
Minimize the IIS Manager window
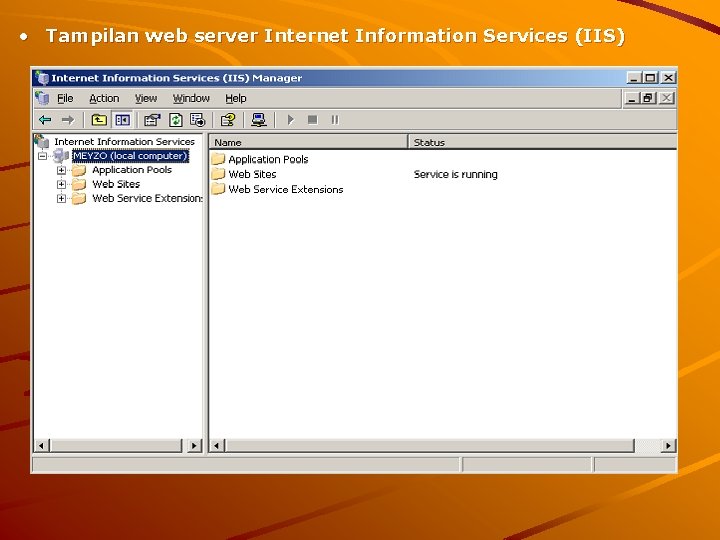pyautogui.click(x=634, y=78)
